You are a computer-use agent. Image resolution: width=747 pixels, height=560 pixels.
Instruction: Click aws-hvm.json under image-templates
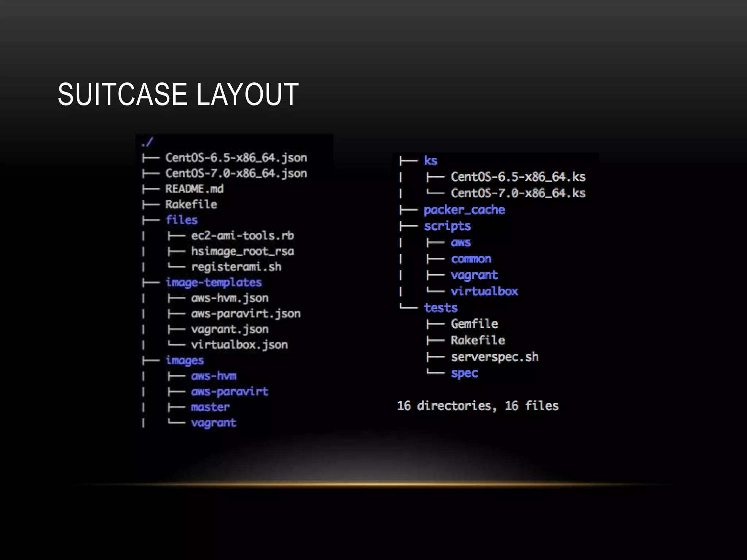230,298
